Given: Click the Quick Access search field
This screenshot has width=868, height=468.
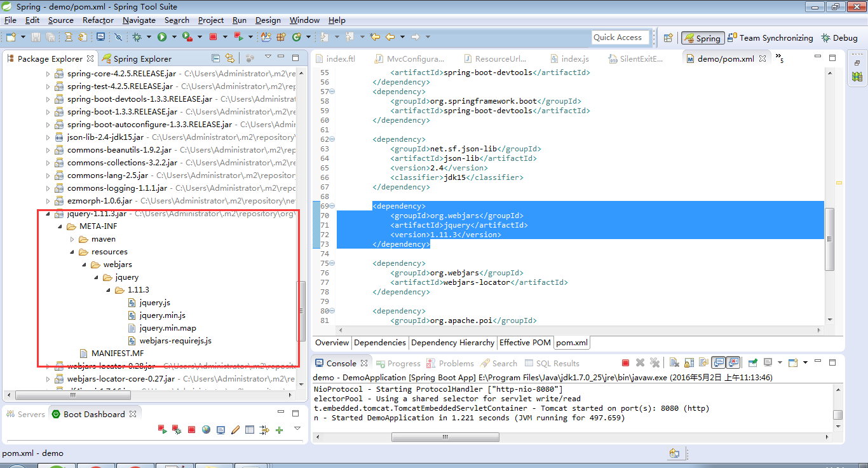Looking at the screenshot, I should [620, 38].
